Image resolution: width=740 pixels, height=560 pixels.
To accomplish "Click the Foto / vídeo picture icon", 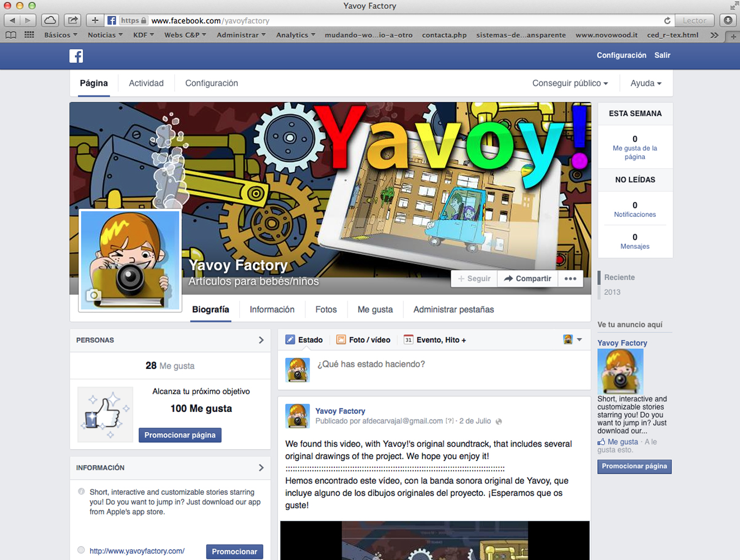I will point(341,340).
